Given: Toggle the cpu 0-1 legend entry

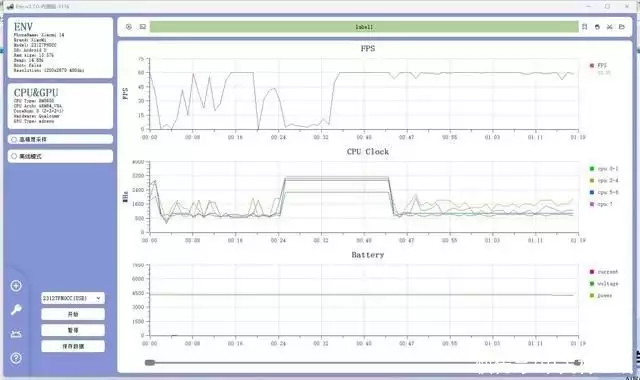Looking at the screenshot, I should (x=604, y=169).
